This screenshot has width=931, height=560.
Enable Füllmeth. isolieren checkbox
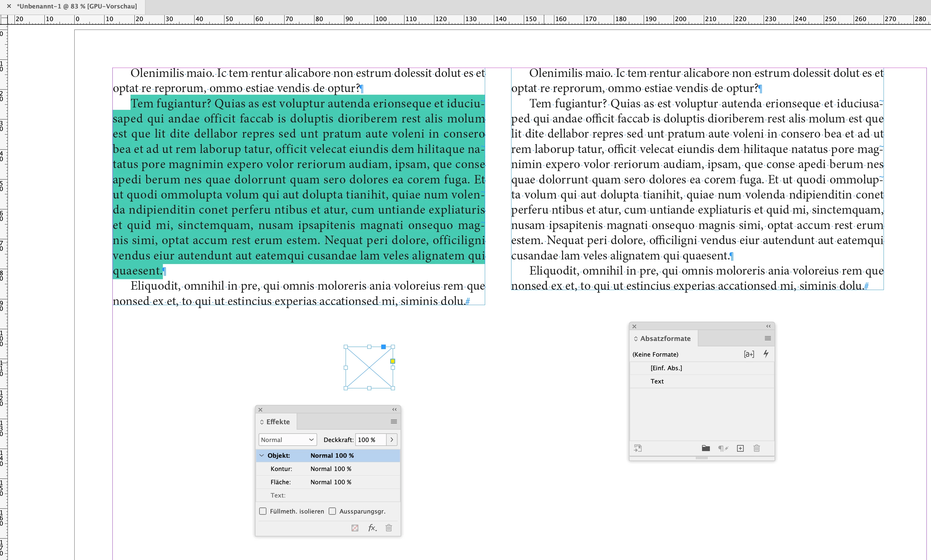[x=263, y=511]
